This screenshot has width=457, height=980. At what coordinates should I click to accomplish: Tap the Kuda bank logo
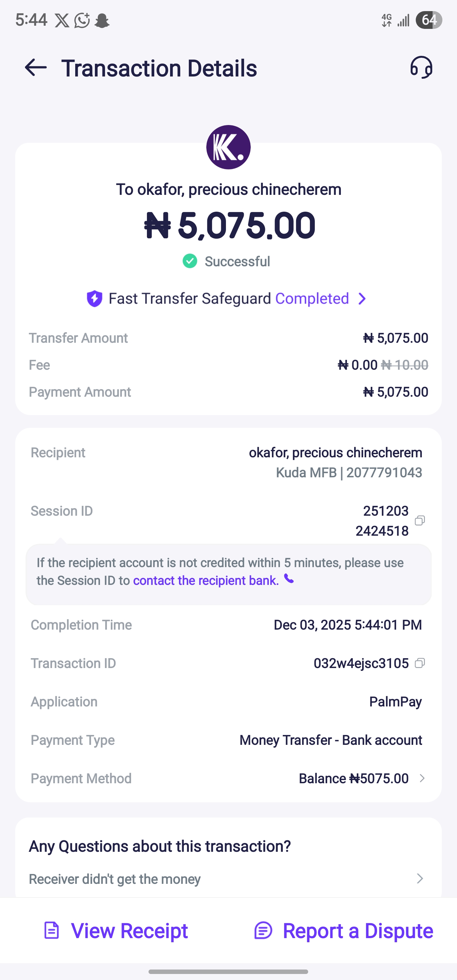click(x=228, y=147)
